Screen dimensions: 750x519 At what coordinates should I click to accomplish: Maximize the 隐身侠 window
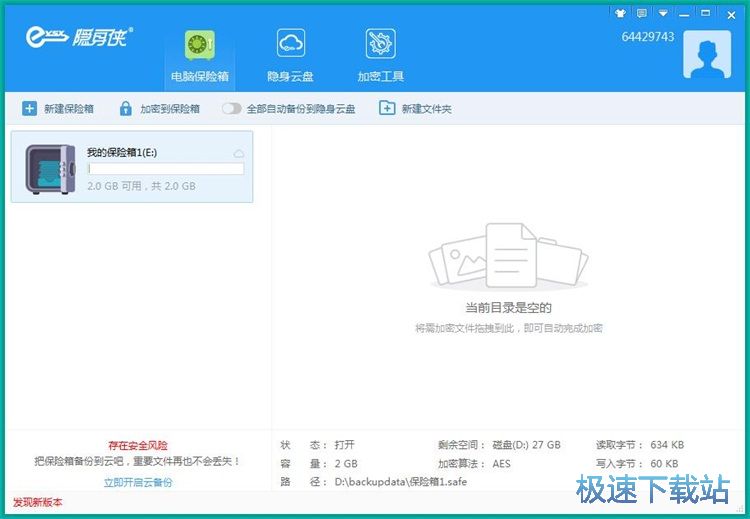point(706,13)
